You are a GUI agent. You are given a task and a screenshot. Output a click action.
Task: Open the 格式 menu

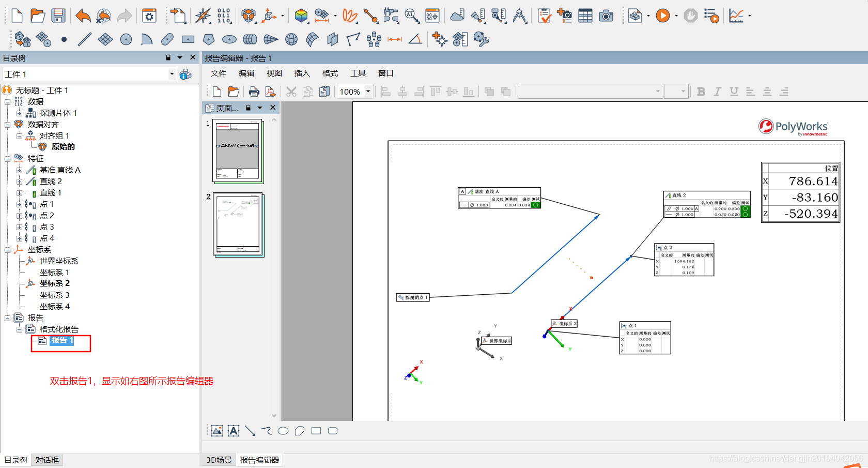point(330,73)
